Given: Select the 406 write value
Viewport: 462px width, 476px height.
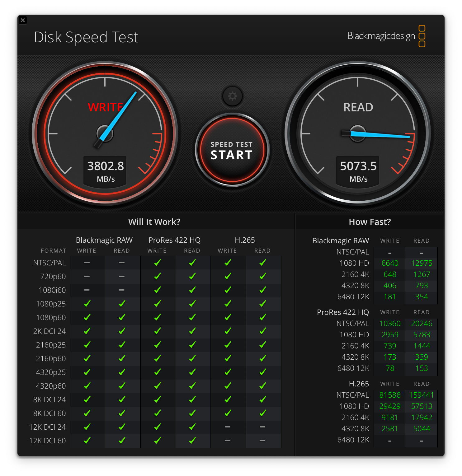Looking at the screenshot, I should click(x=390, y=286).
